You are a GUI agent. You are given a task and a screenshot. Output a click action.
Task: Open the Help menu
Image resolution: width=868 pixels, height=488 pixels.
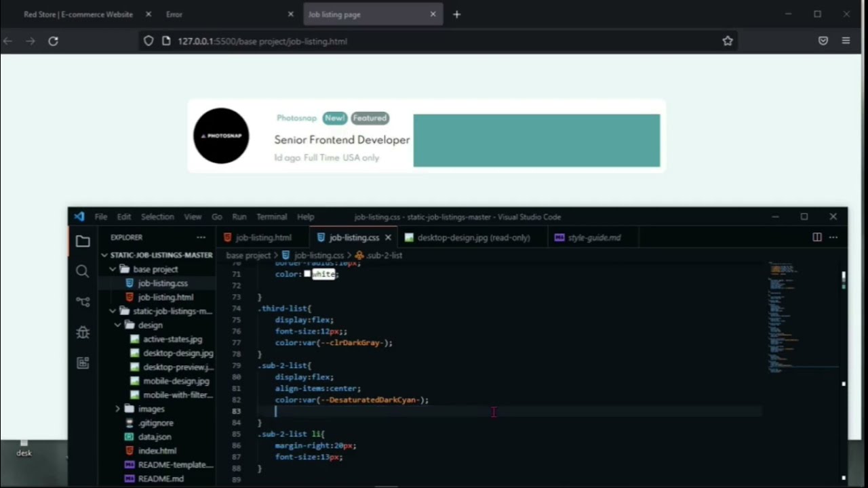click(306, 217)
